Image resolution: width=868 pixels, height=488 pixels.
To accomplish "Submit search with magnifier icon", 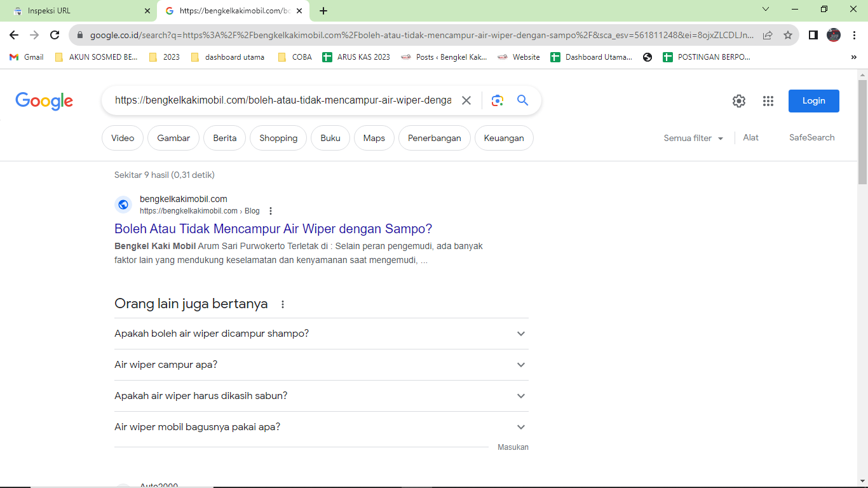I will tap(522, 100).
